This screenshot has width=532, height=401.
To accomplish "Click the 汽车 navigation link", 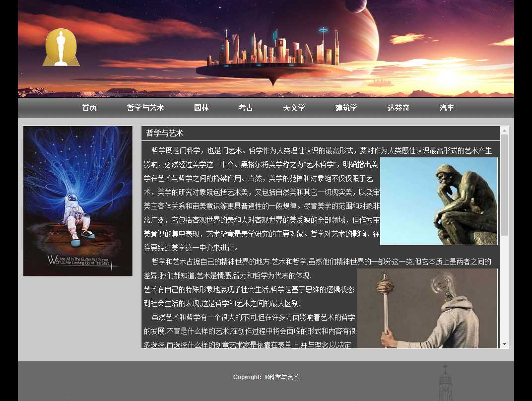I will coord(447,108).
